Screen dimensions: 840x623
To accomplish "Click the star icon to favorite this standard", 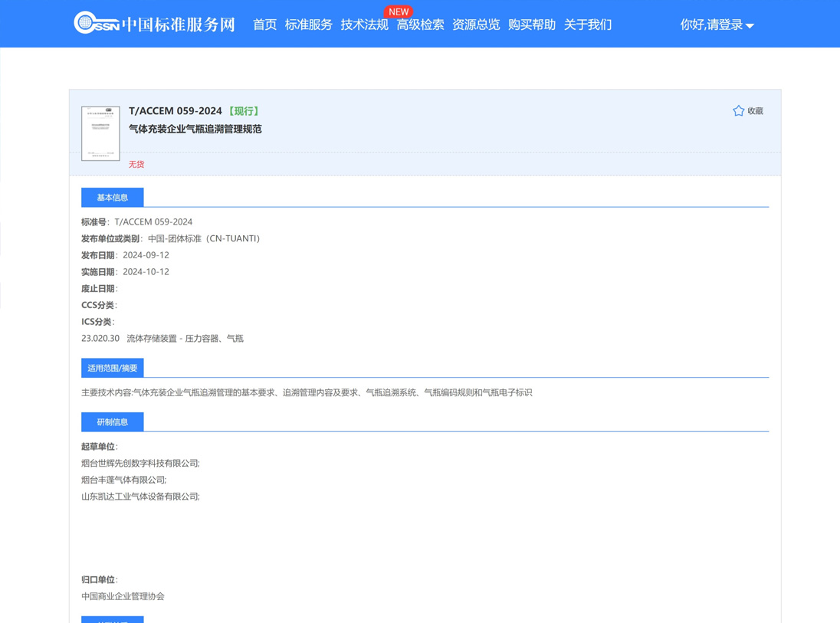I will click(x=738, y=111).
